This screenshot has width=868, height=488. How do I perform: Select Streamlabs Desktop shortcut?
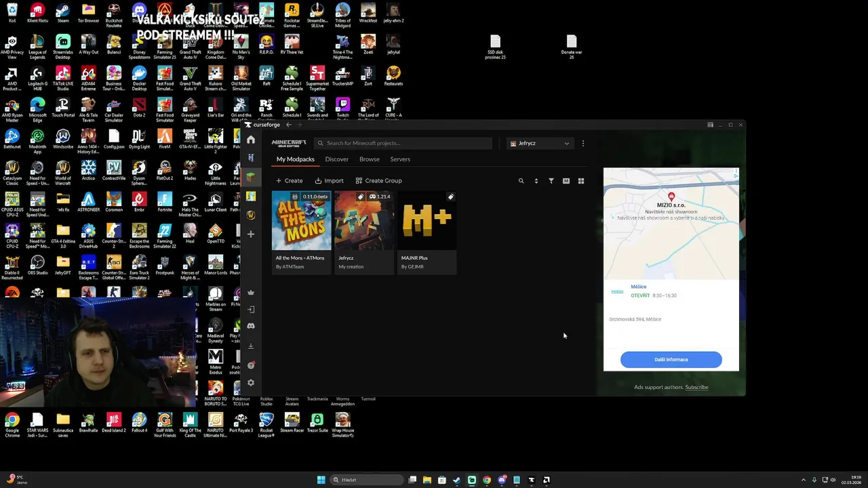point(63,47)
